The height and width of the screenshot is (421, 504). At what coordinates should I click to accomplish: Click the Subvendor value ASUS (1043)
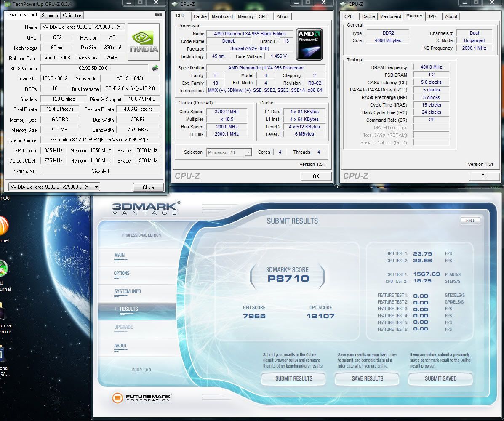tap(130, 78)
